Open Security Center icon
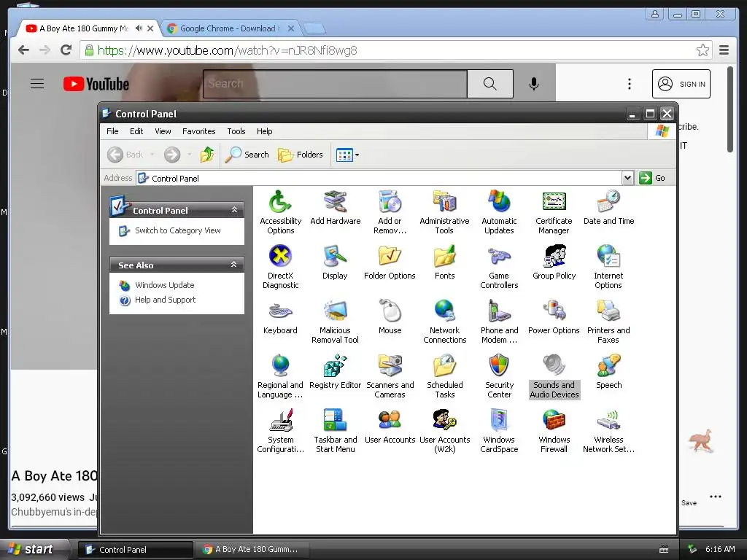This screenshot has width=747, height=560. (x=499, y=377)
